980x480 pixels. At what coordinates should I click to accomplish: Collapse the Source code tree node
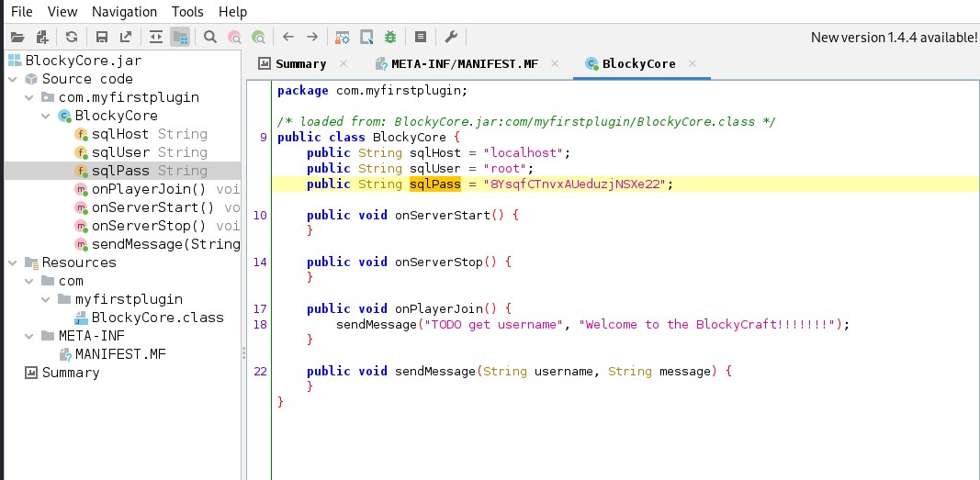pos(13,79)
